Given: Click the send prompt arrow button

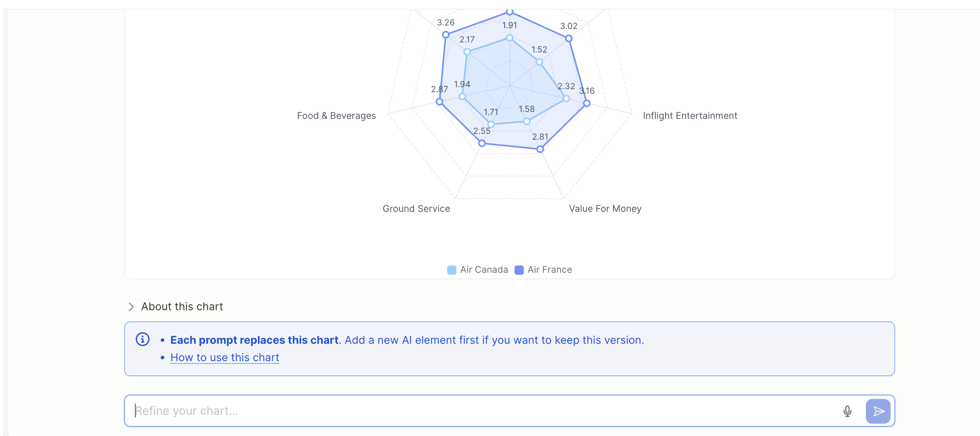Looking at the screenshot, I should (878, 411).
